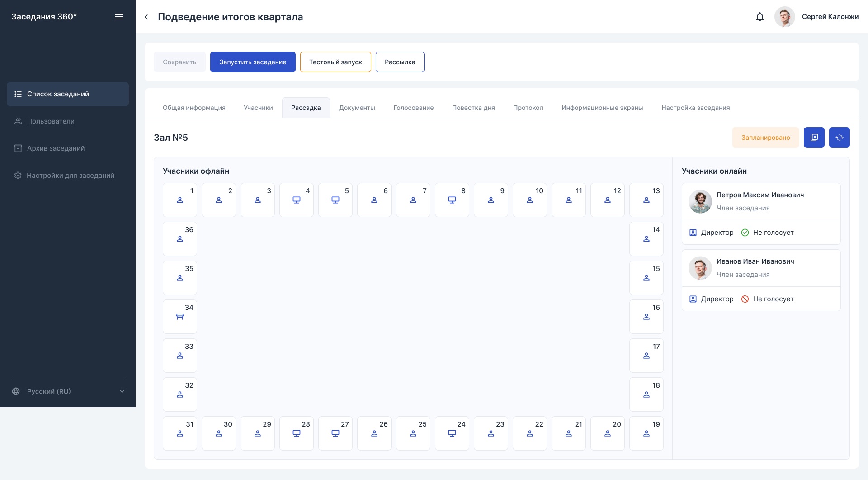The height and width of the screenshot is (480, 868).
Task: Click the Заседания 360° logo text
Action: tap(44, 17)
